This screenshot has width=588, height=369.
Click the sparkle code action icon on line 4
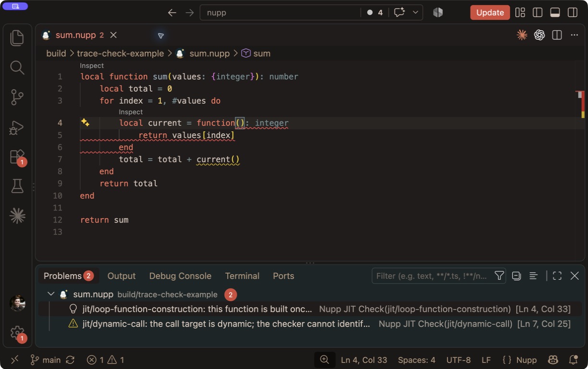86,123
